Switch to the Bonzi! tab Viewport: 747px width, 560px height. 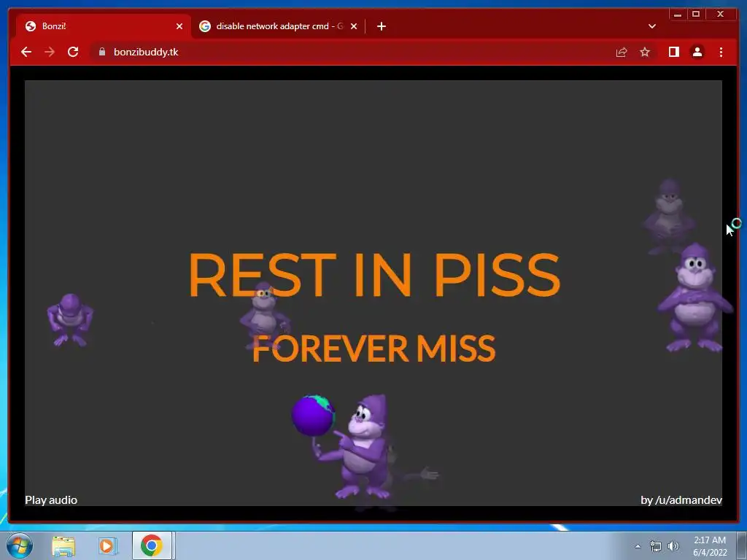[x=104, y=26]
